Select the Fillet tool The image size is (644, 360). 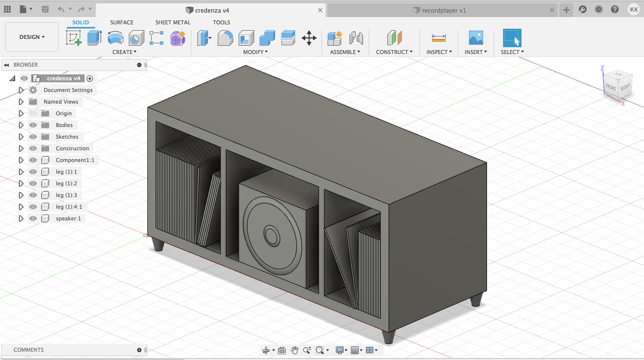pos(225,38)
